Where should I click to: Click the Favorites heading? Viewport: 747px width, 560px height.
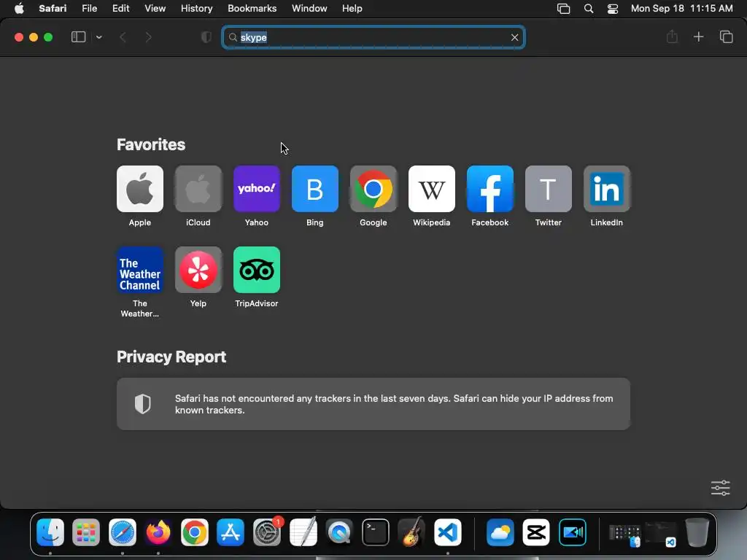click(151, 144)
